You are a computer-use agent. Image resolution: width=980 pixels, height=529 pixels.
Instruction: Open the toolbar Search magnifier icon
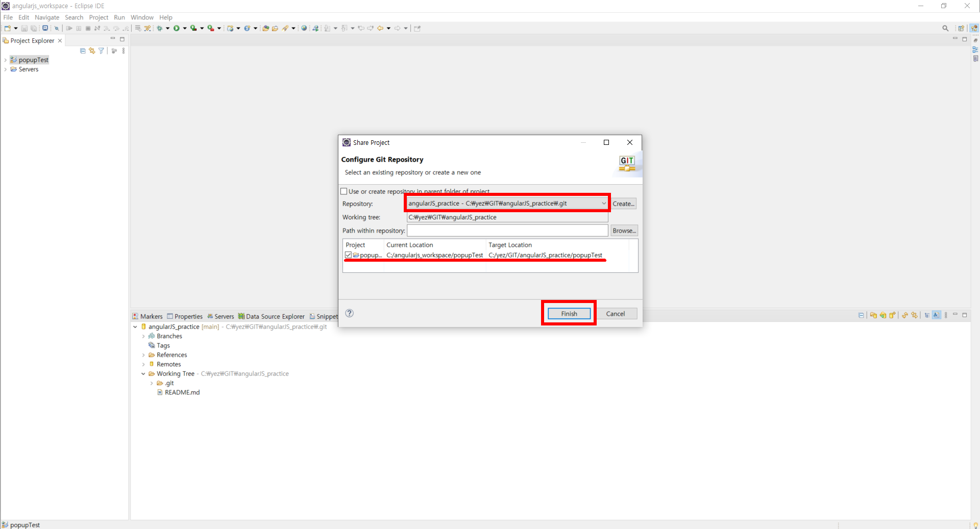coord(945,28)
